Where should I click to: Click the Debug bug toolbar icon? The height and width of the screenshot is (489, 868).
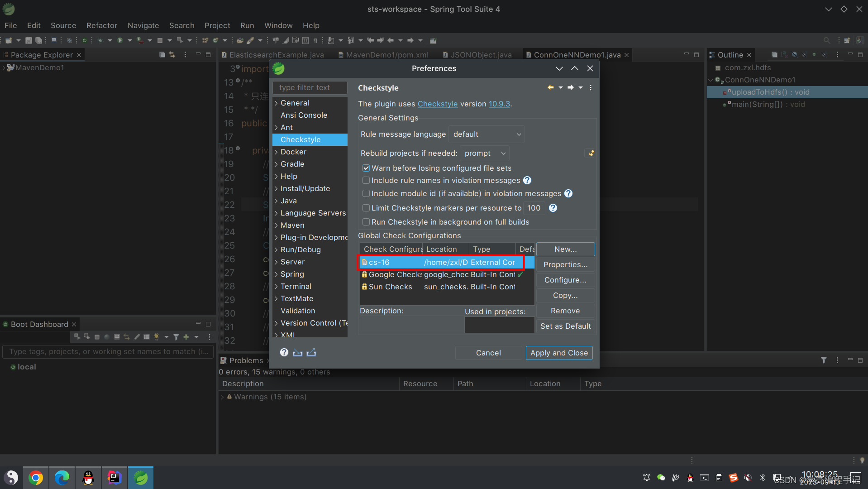click(100, 40)
